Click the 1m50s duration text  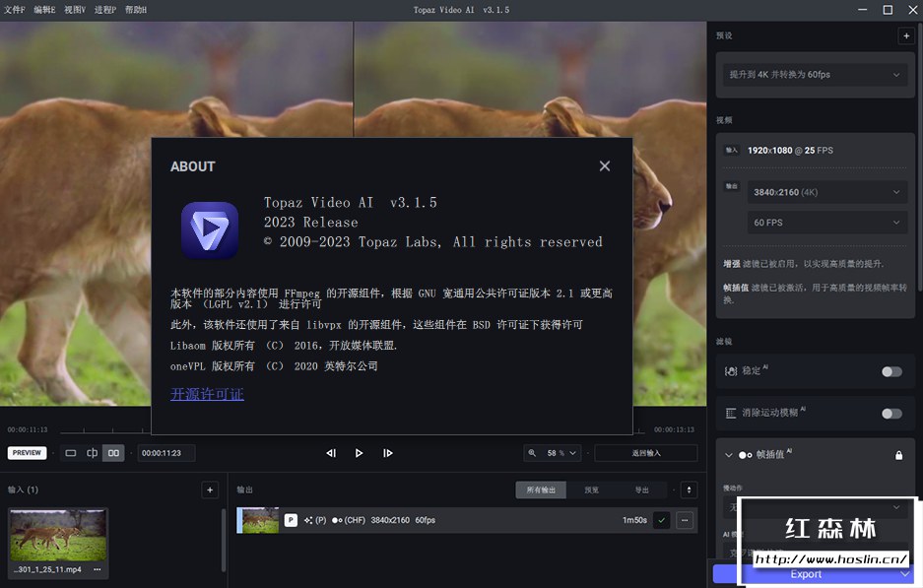[x=634, y=520]
